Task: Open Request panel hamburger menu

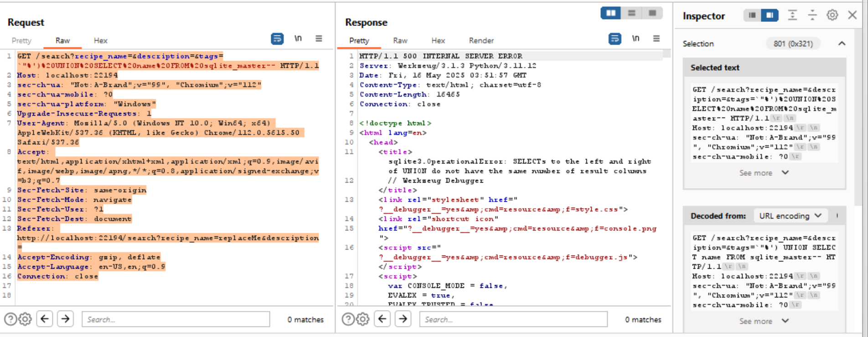Action: [x=319, y=39]
